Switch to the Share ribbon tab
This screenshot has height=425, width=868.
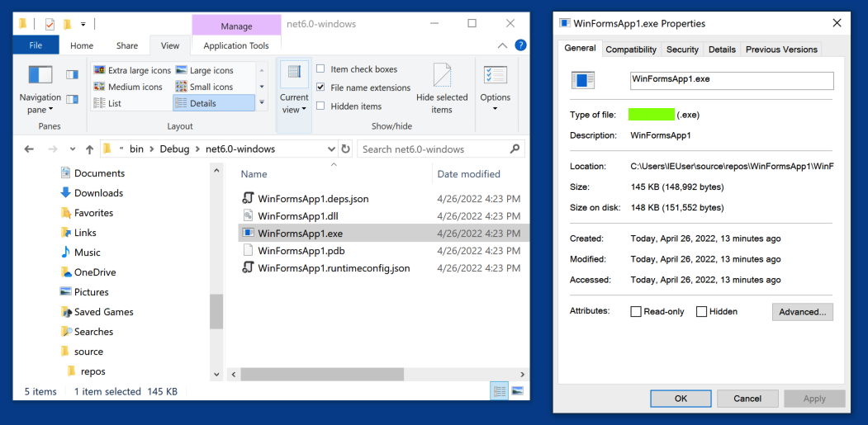click(127, 45)
